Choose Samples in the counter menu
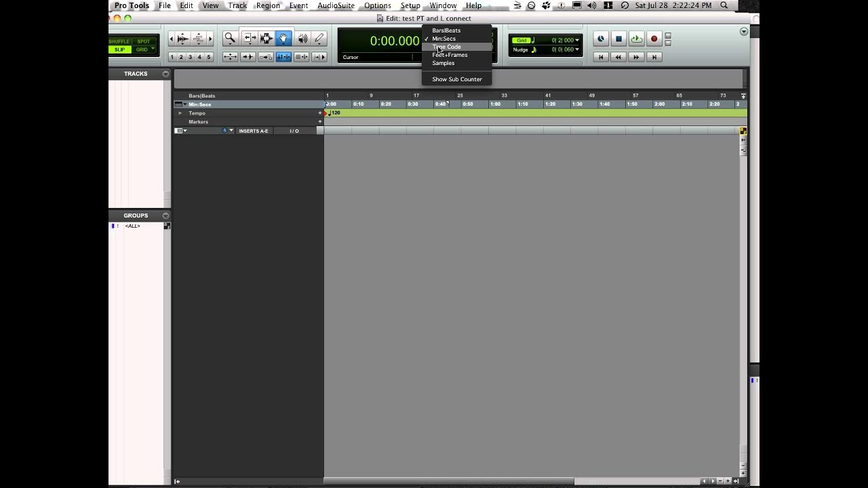 click(456, 63)
